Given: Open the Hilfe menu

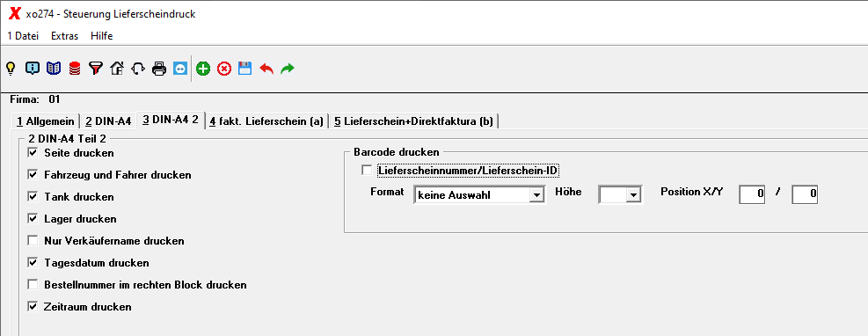Looking at the screenshot, I should (102, 36).
